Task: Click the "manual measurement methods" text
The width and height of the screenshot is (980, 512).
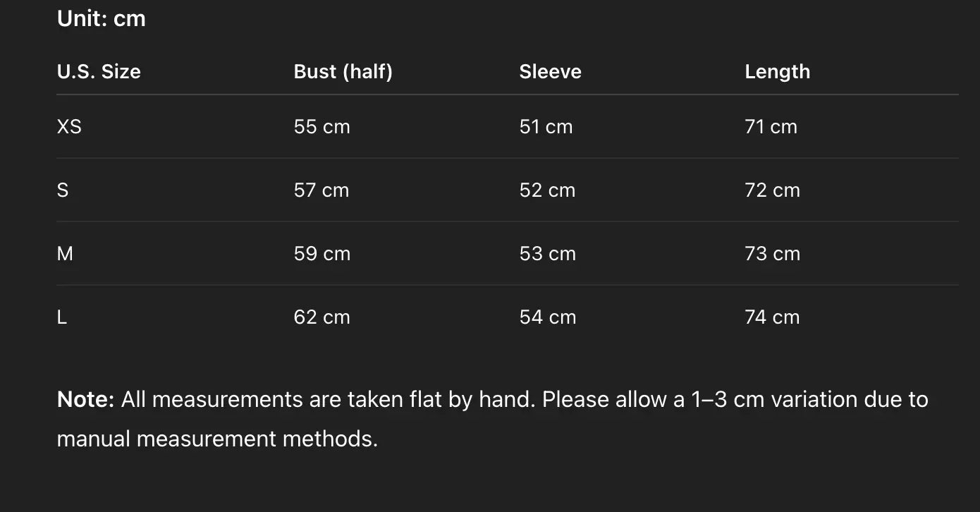Action: pyautogui.click(x=217, y=439)
